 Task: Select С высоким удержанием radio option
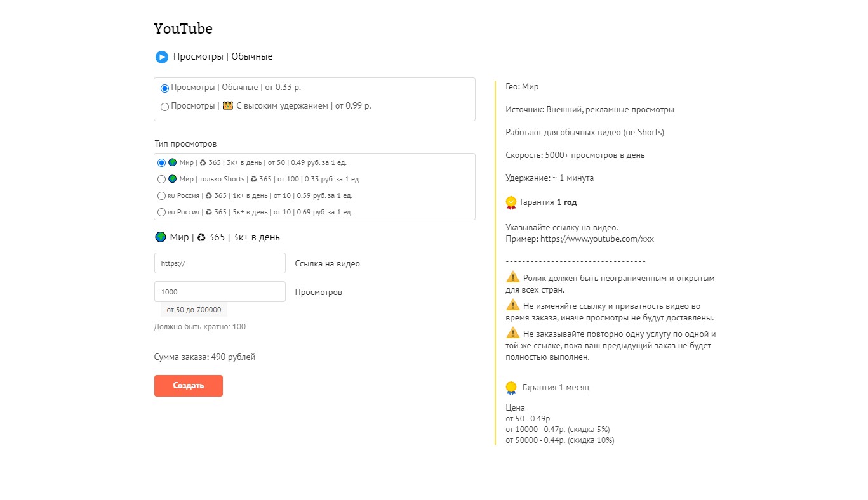(165, 107)
